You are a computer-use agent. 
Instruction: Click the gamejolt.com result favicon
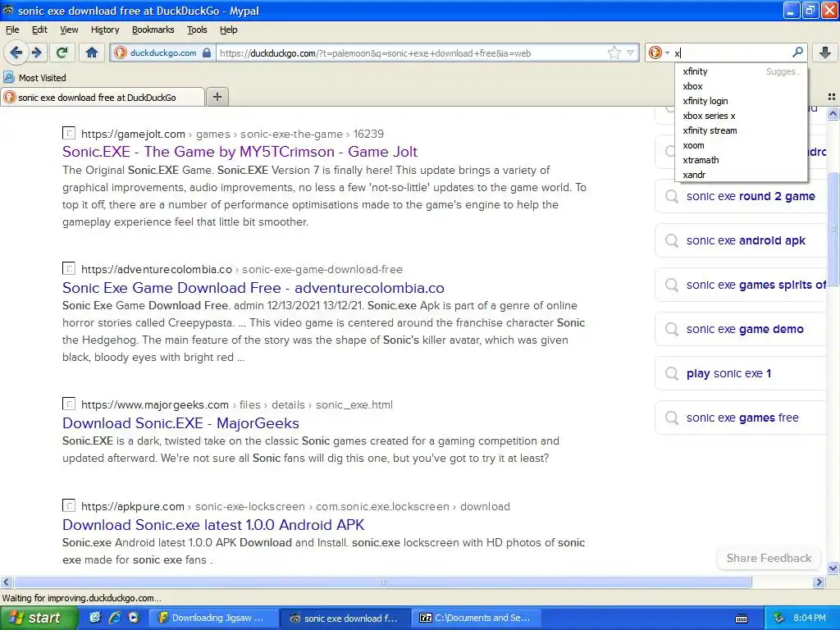69,133
